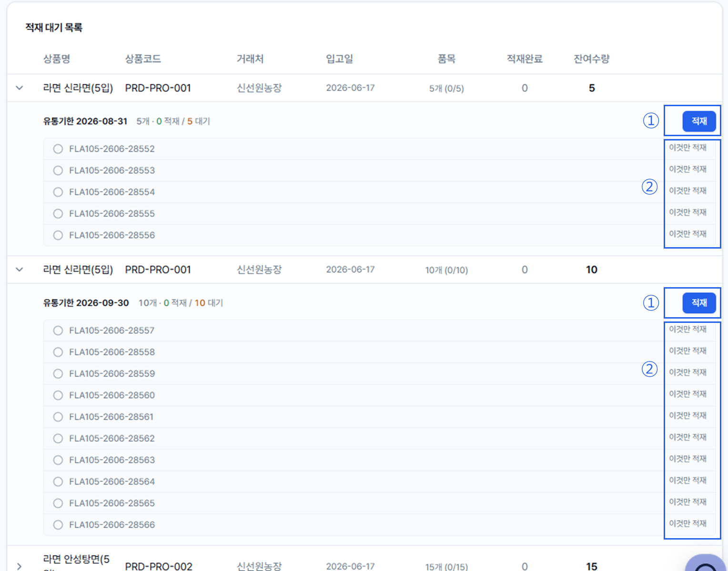Viewport: 728px width, 571px height.
Task: Click 이것만 적재 for FLA105-2606-28559
Action: (688, 372)
